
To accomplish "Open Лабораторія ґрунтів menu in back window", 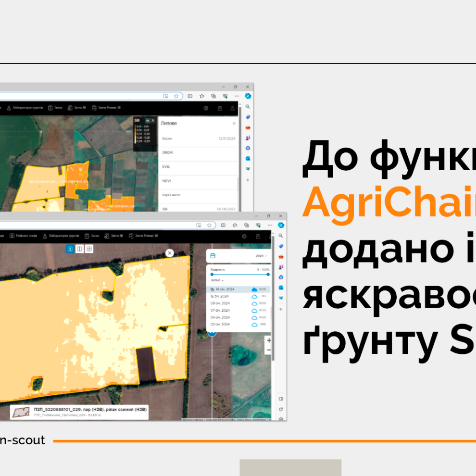I will 25,108.
